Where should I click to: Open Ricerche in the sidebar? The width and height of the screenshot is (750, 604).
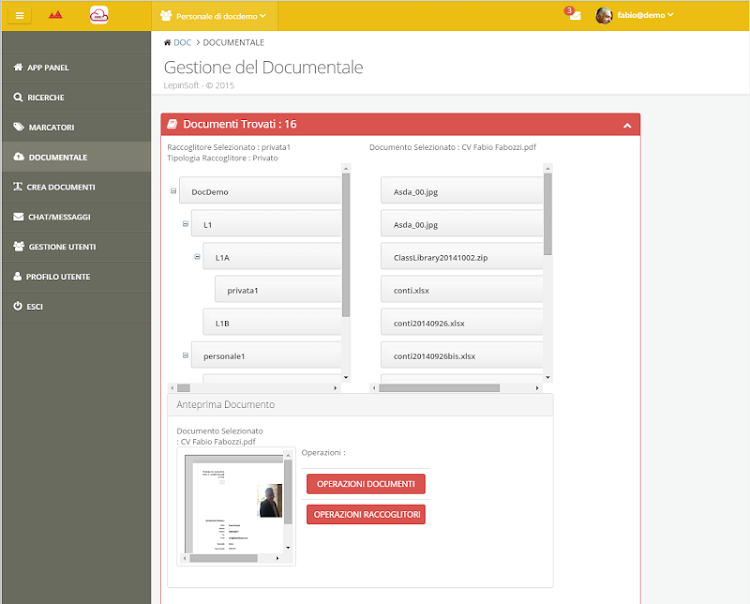pyautogui.click(x=46, y=98)
